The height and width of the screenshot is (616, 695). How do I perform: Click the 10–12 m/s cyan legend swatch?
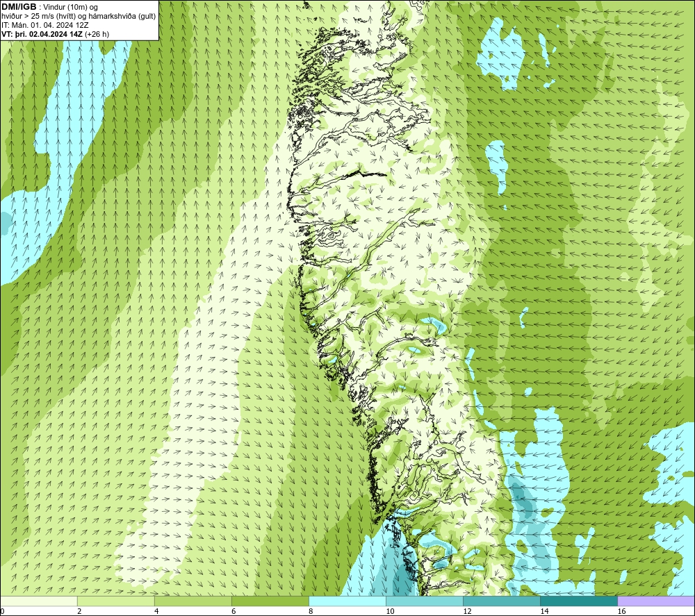click(x=424, y=601)
